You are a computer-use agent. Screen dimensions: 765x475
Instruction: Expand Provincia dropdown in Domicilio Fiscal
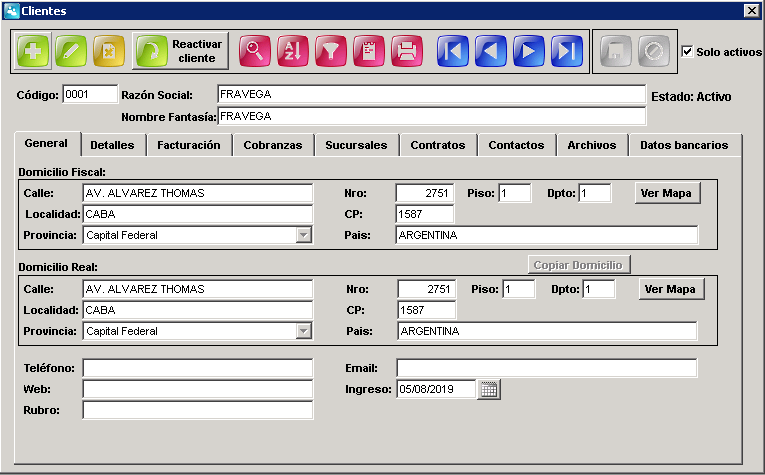coord(303,235)
